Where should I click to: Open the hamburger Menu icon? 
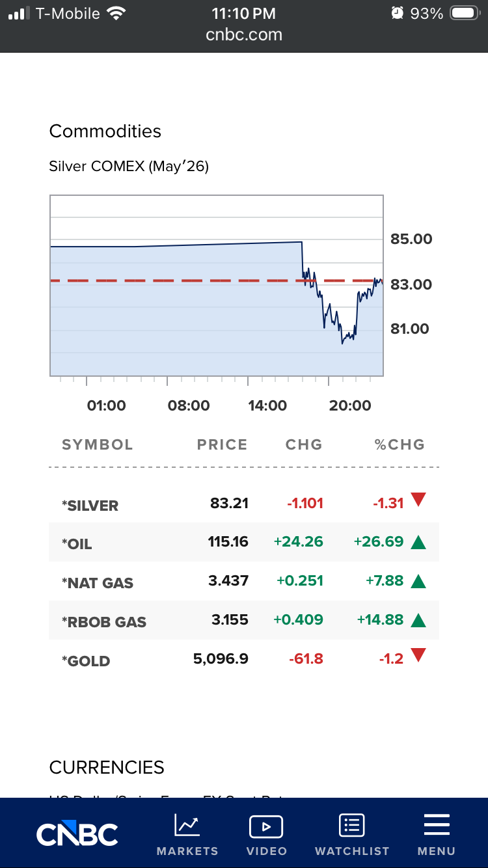click(437, 825)
